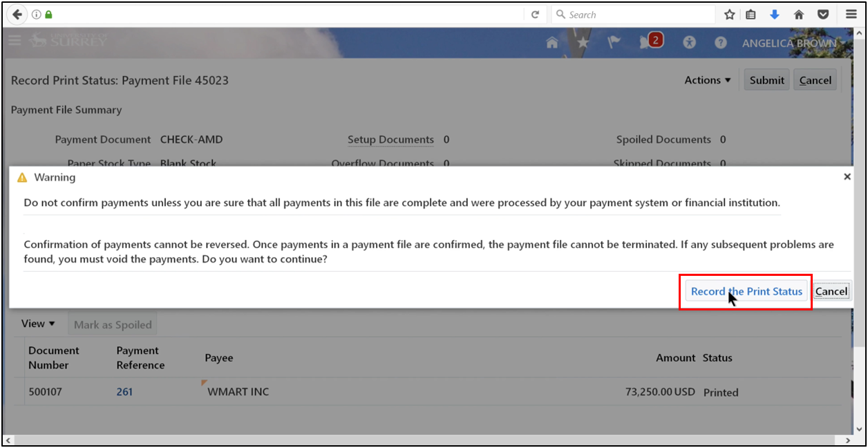Open Favorites using the star icon
This screenshot has height=448, width=868.
click(x=583, y=41)
